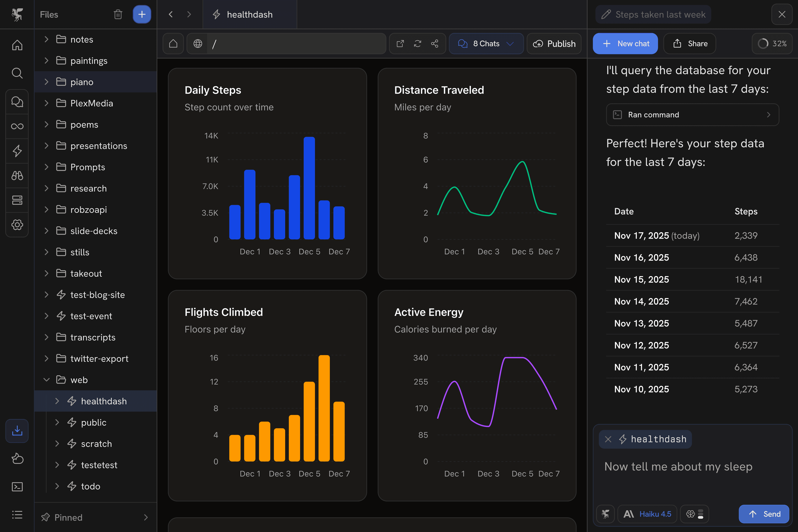Select the healthdash tab
Screen dimensions: 798x532
[249, 15]
